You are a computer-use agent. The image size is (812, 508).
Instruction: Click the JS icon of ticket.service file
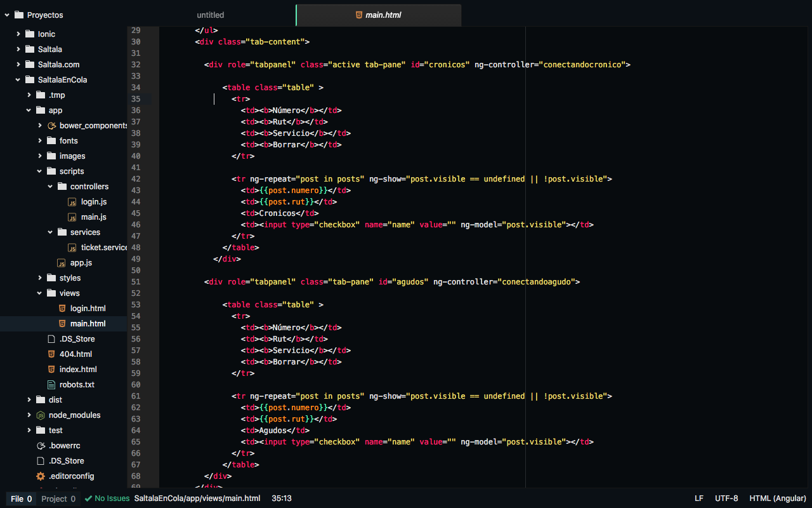point(72,247)
